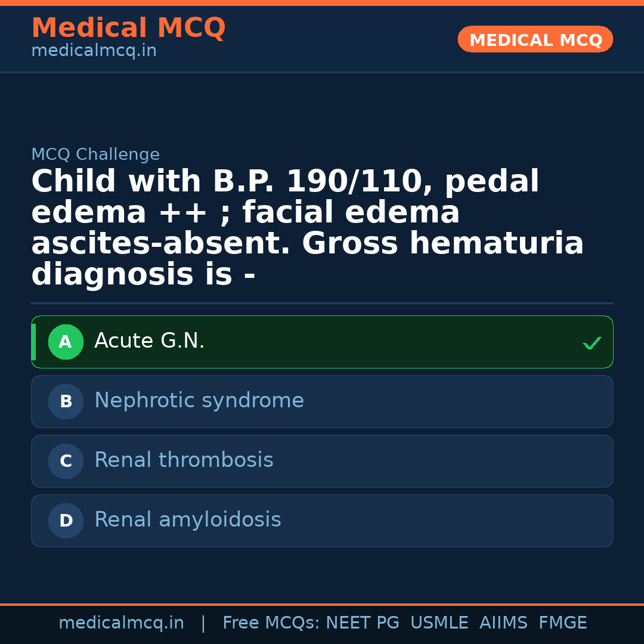Select the 'Renal amyloidosis' answer text
This screenshot has width=644, height=644.
188,520
